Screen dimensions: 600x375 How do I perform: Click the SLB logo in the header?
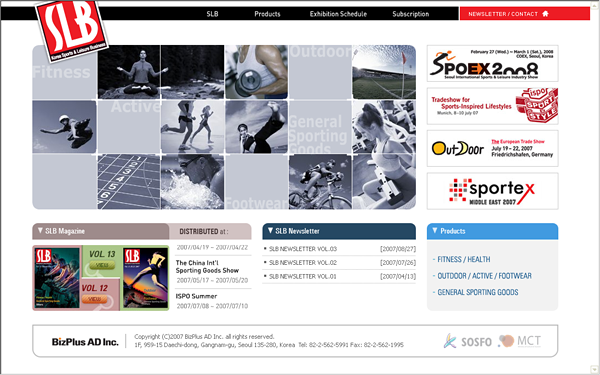[72, 30]
